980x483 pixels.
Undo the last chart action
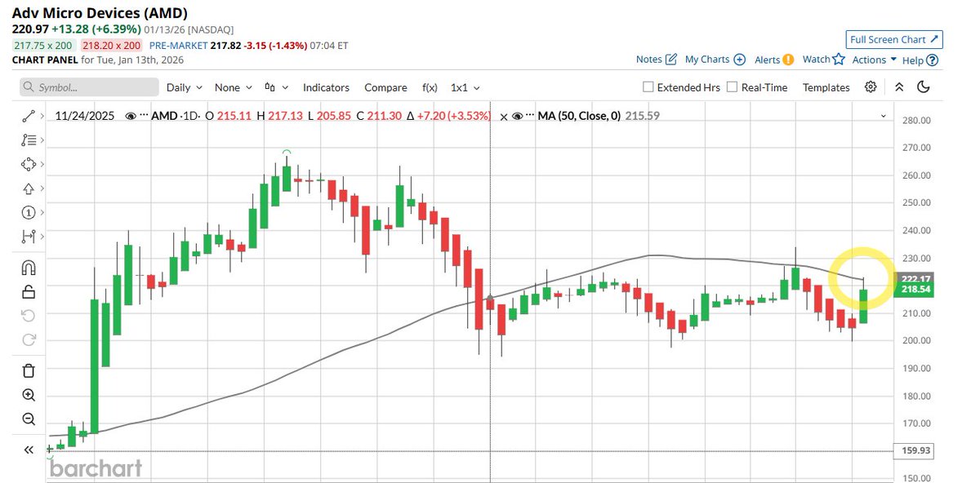(x=29, y=316)
